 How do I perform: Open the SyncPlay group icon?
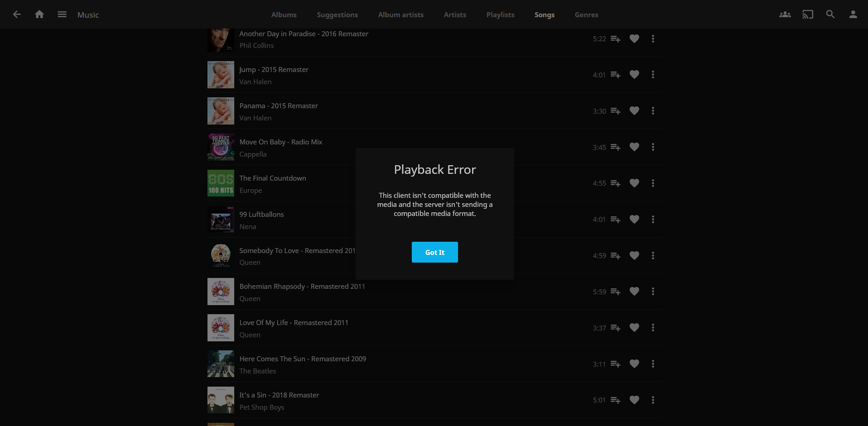(x=785, y=14)
